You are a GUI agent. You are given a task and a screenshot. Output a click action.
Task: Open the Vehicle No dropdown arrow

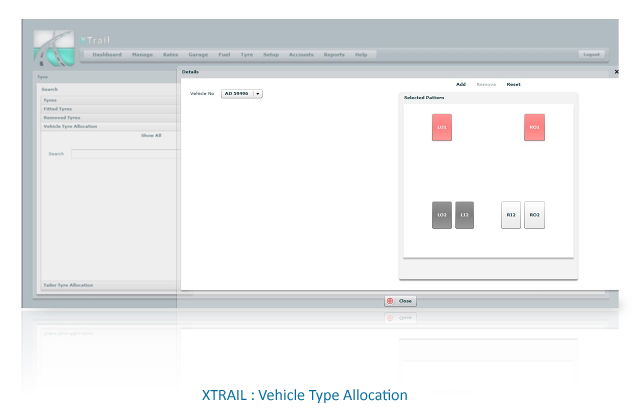pos(258,94)
